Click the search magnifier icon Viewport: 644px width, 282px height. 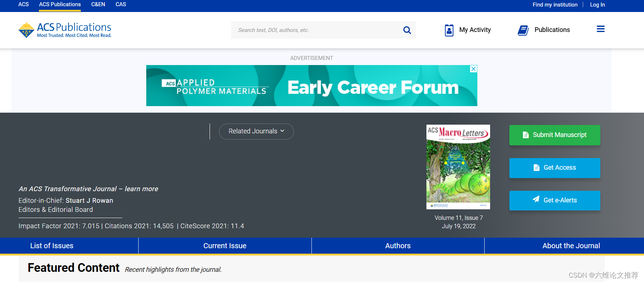[x=407, y=30]
